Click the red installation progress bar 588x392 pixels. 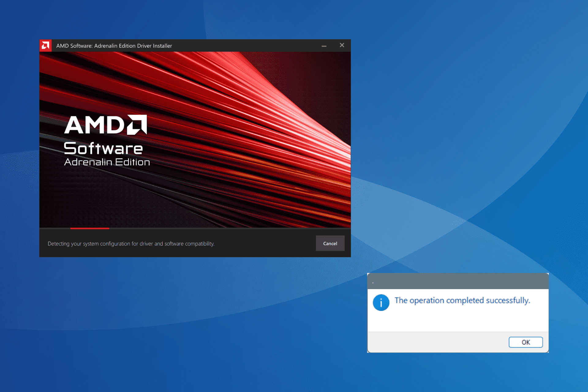89,228
